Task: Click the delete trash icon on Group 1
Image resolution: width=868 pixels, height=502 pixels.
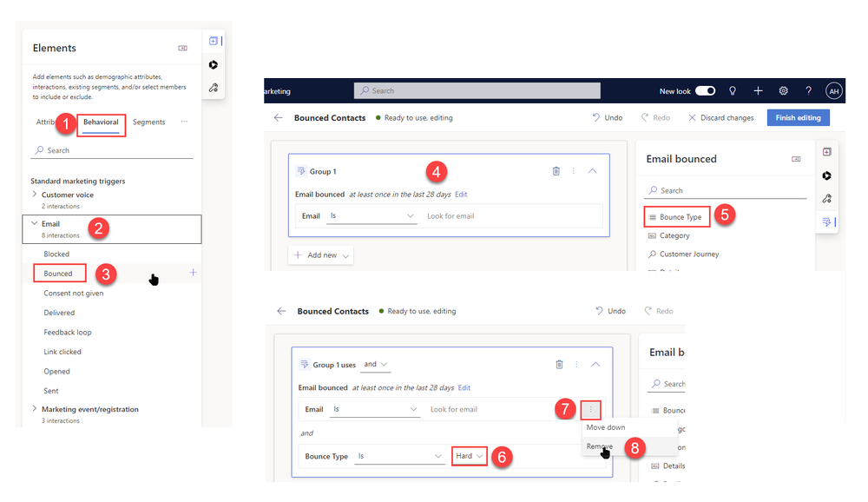Action: pos(556,171)
